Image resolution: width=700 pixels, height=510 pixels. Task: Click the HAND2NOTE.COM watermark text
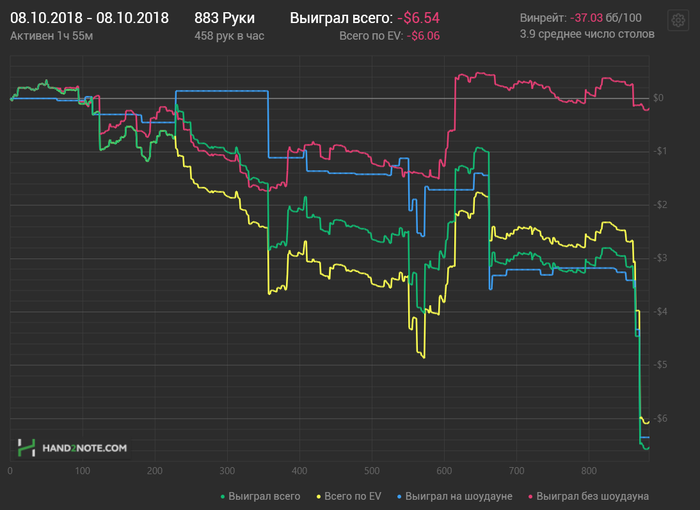coord(84,448)
